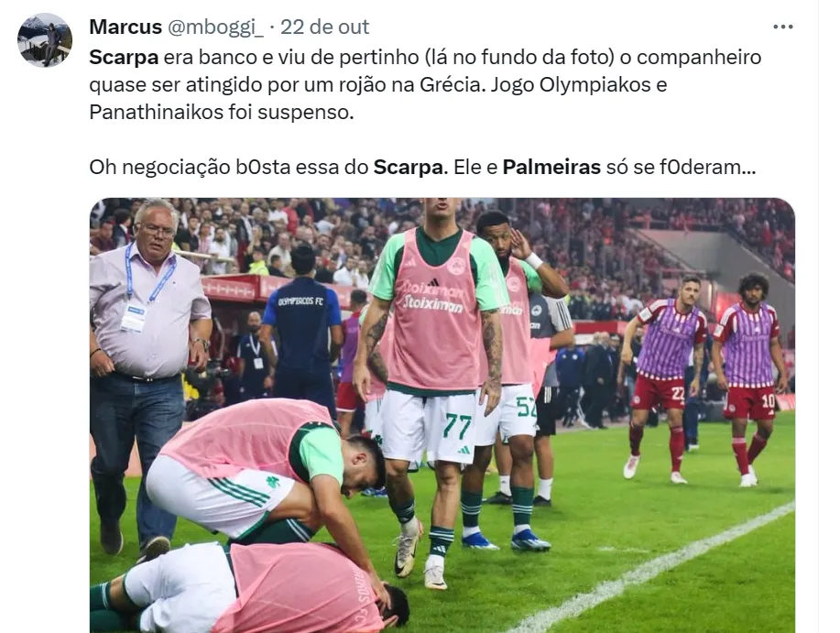
Task: Click bold Scarpa before 'Ele e Palmeiras'
Action: click(409, 167)
